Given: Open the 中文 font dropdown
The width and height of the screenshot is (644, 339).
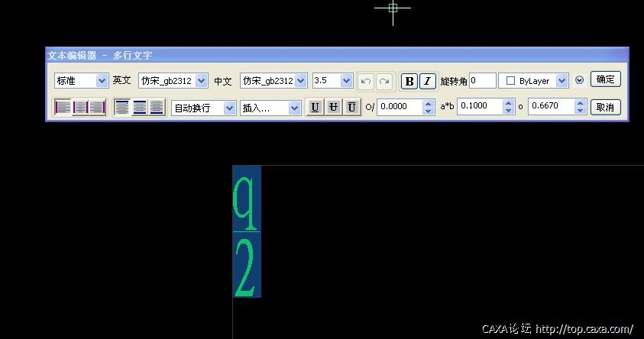Looking at the screenshot, I should pyautogui.click(x=301, y=81).
